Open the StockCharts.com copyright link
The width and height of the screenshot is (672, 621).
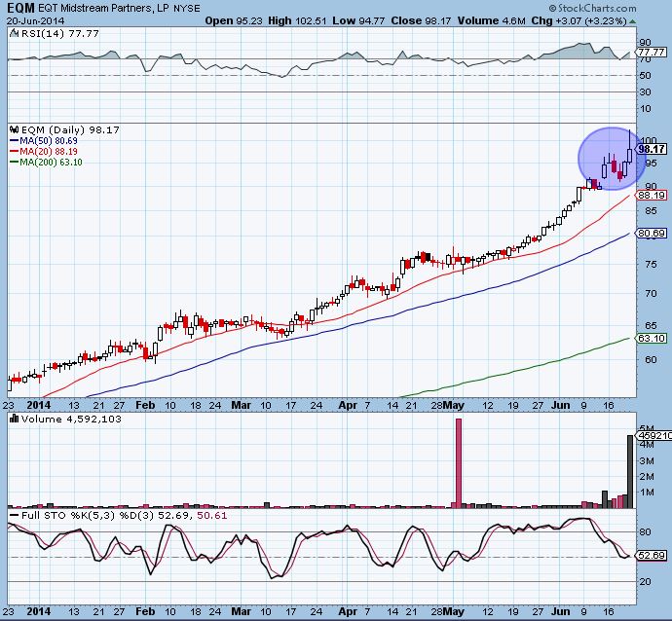592,8
